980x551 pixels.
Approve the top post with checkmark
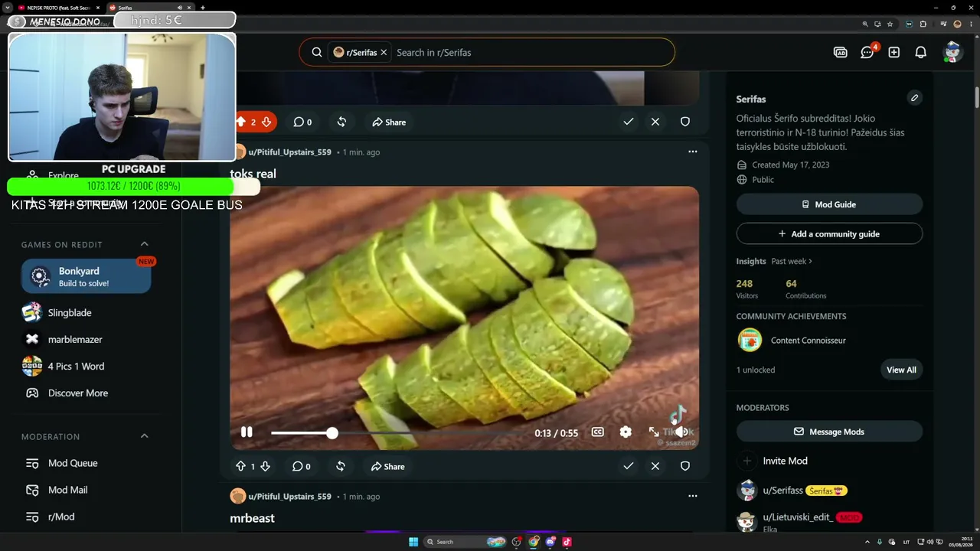629,122
